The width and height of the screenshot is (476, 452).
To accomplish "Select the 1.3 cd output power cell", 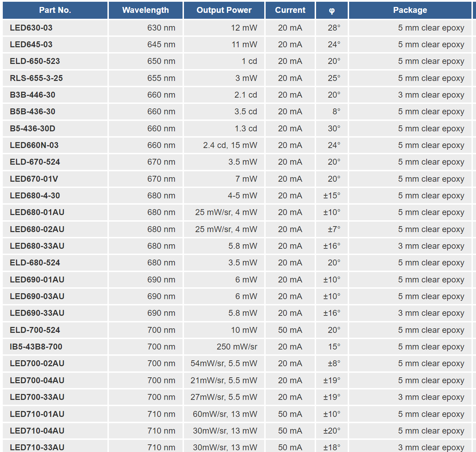I will click(224, 129).
